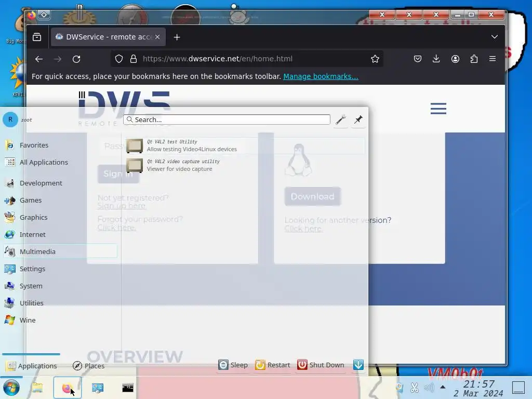Click the launcher configure wrench icon
This screenshot has width=532, height=399.
point(340,120)
